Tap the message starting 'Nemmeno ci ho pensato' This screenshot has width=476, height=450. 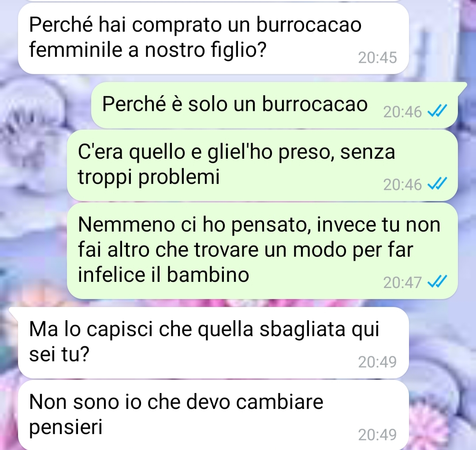pos(262,251)
